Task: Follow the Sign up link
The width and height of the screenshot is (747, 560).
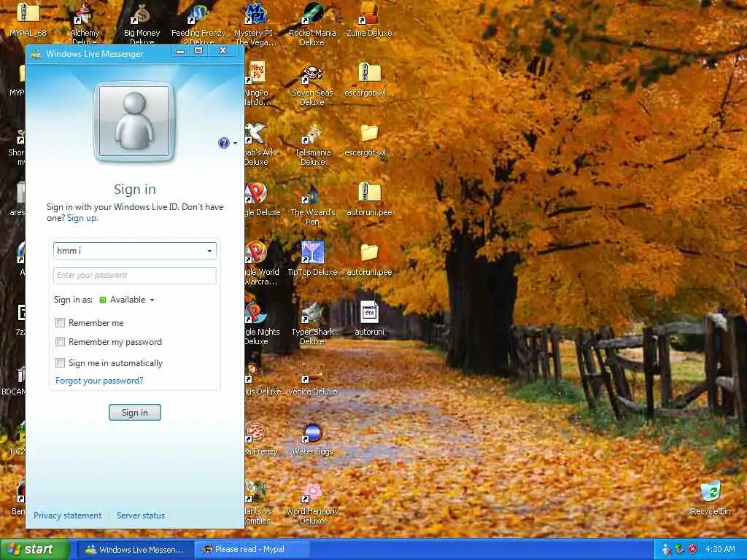Action: 82,218
